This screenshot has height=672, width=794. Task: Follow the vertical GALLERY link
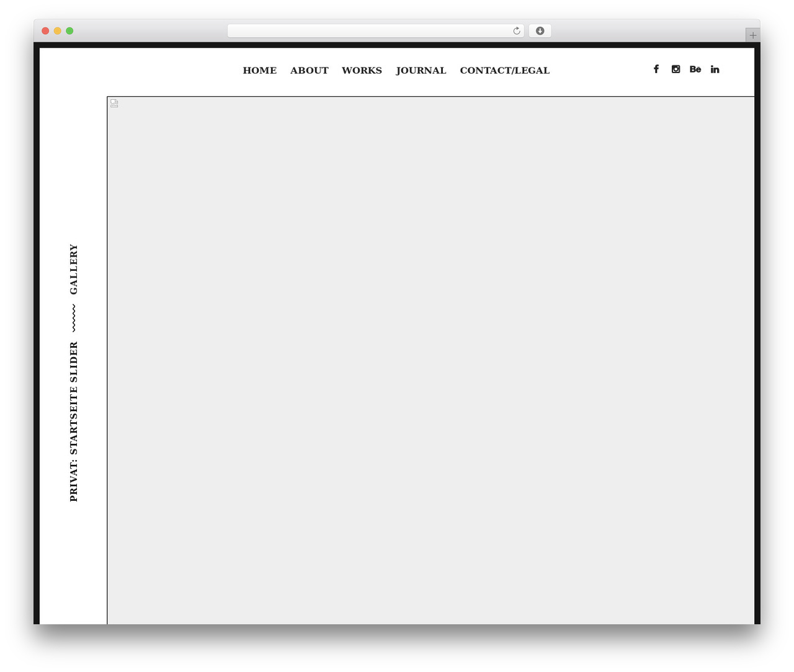click(x=74, y=269)
